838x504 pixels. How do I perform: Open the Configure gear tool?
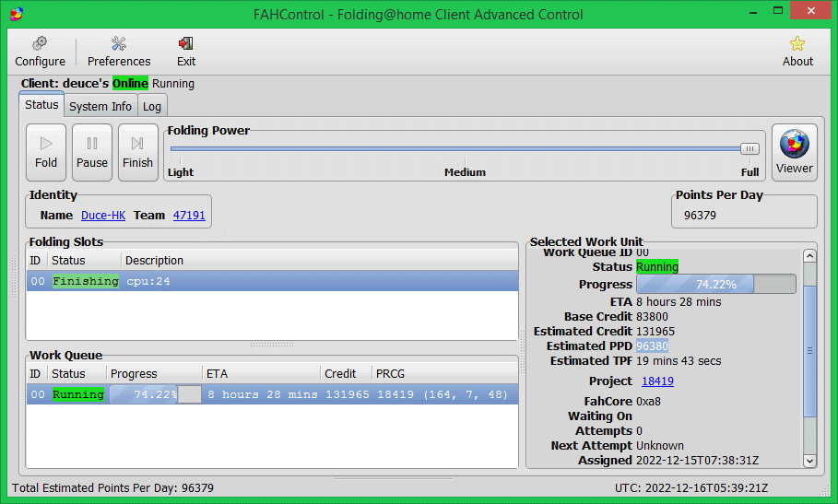pos(40,52)
